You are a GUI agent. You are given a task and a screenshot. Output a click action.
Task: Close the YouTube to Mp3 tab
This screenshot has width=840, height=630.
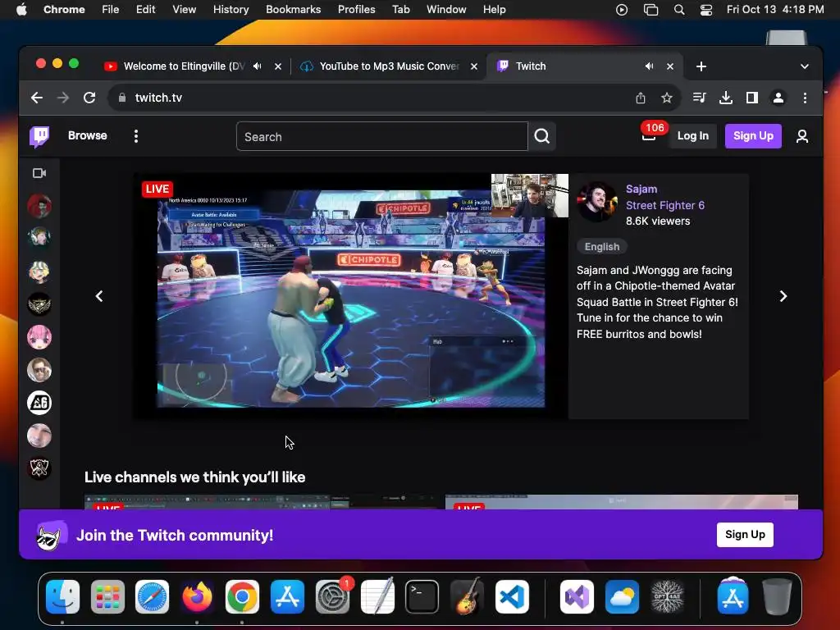click(x=474, y=66)
